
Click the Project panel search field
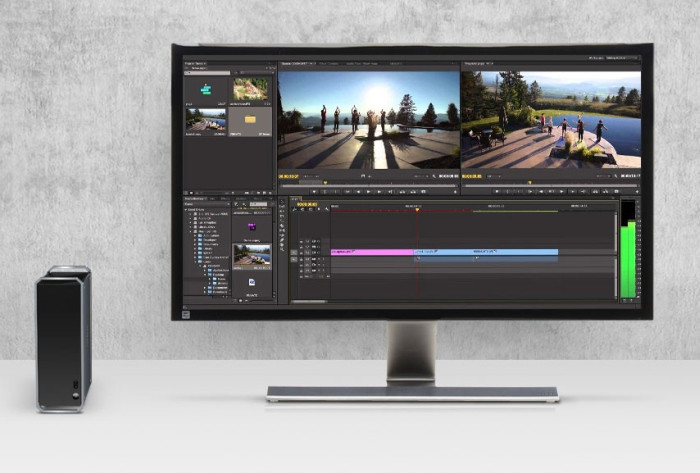point(207,73)
